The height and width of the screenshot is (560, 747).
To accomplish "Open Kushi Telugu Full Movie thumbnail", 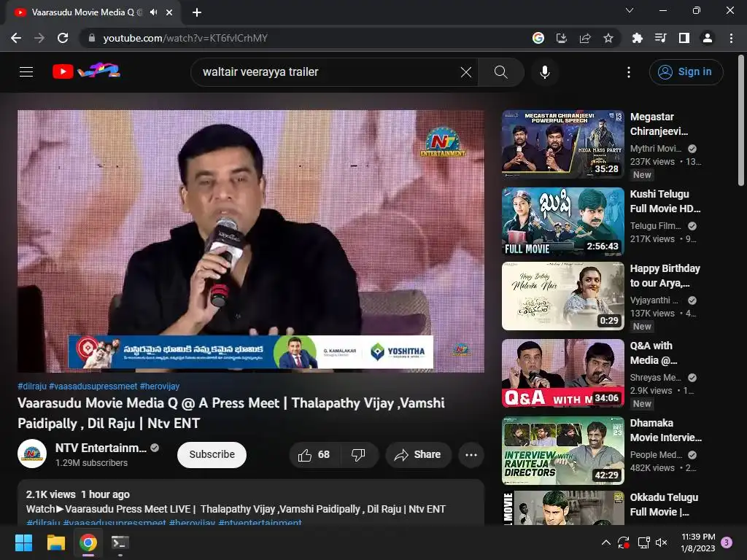I will [562, 221].
